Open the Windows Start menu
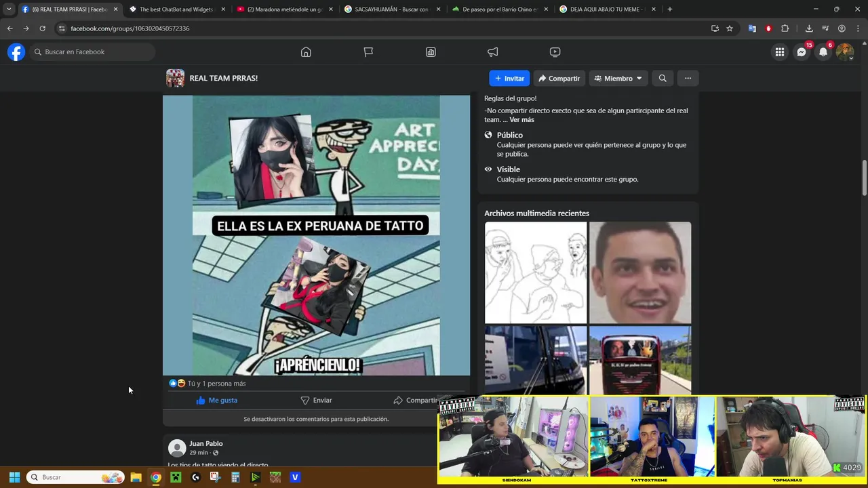868x488 pixels. pos(14,477)
